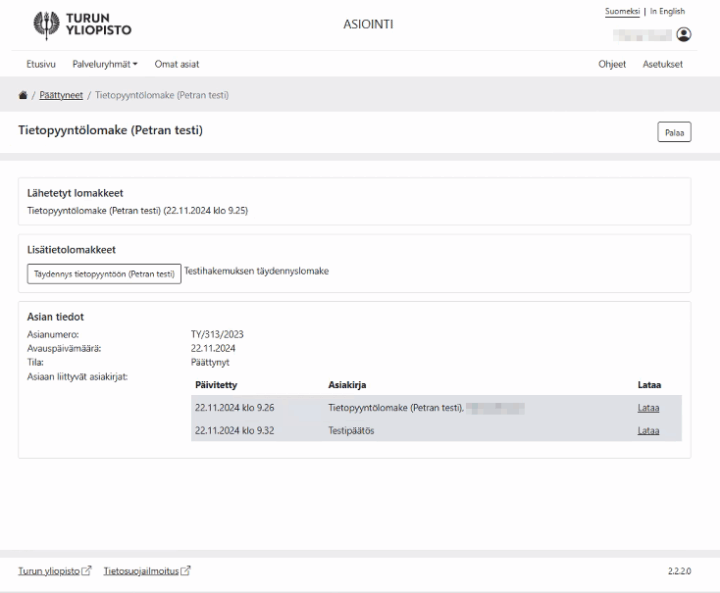Image resolution: width=720 pixels, height=593 pixels.
Task: Download the Testipäätös document via Lataa
Action: (648, 431)
